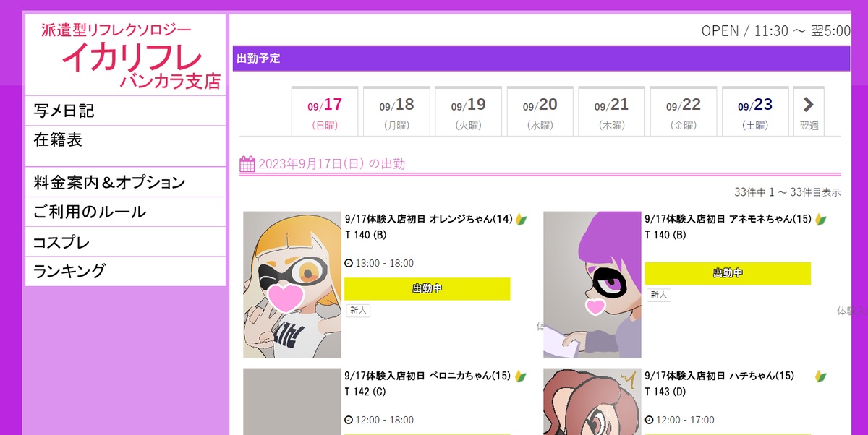868x435 pixels.
Task: Click clock icon beside 13:00 - 18:00
Action: (x=349, y=263)
